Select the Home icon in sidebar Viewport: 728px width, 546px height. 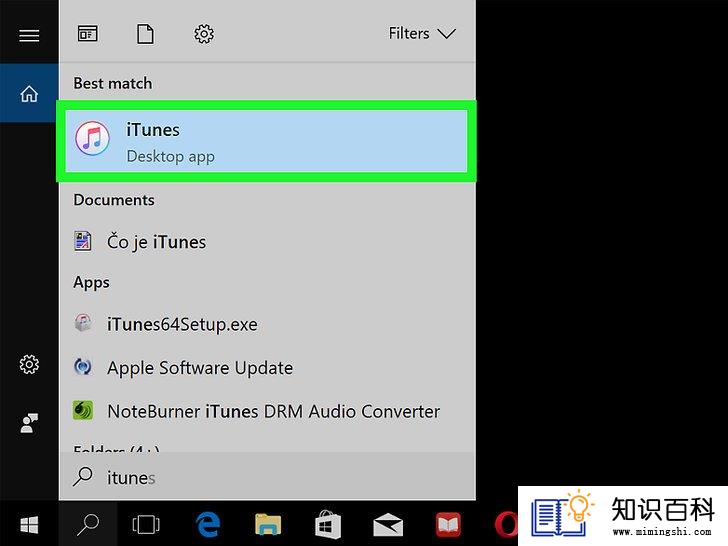(29, 93)
